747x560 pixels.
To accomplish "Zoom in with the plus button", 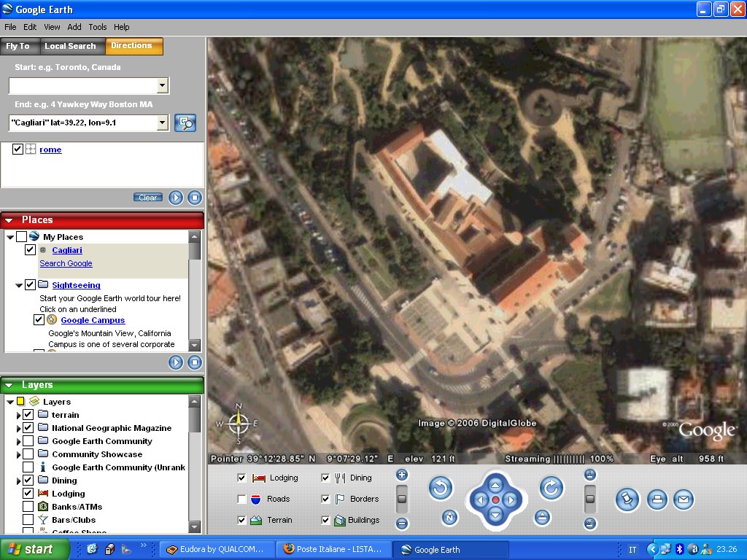I will coord(402,475).
